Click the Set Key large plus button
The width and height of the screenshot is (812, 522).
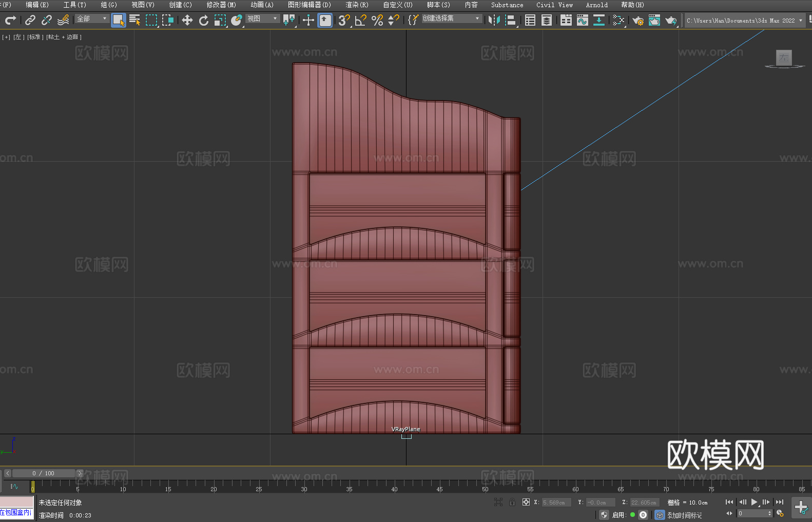coord(801,508)
